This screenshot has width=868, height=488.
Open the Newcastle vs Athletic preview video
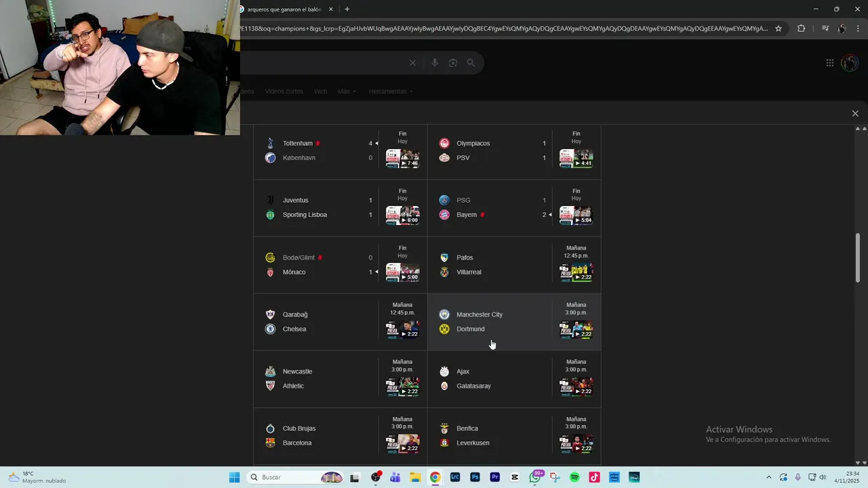403,386
